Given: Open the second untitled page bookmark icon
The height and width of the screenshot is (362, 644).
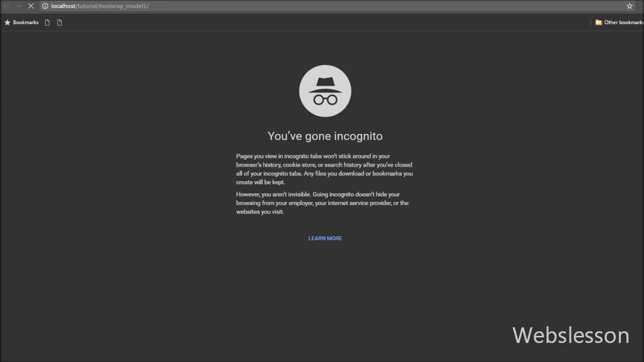Looking at the screenshot, I should pos(59,22).
